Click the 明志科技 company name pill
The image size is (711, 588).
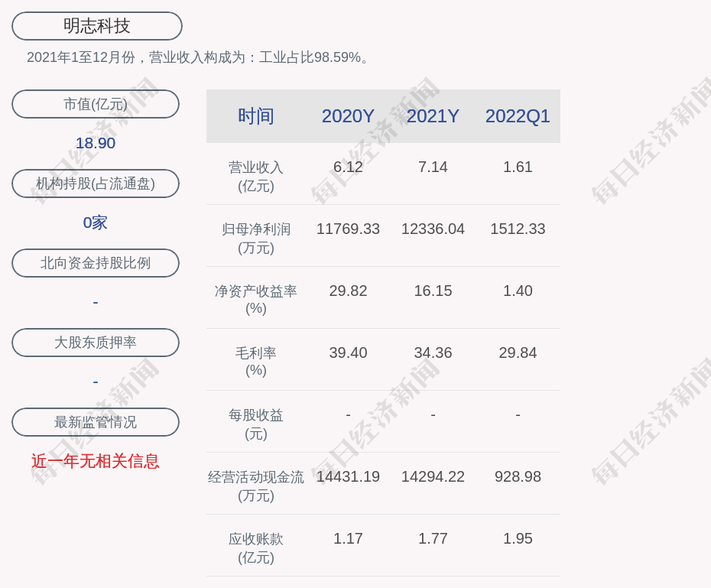[97, 26]
